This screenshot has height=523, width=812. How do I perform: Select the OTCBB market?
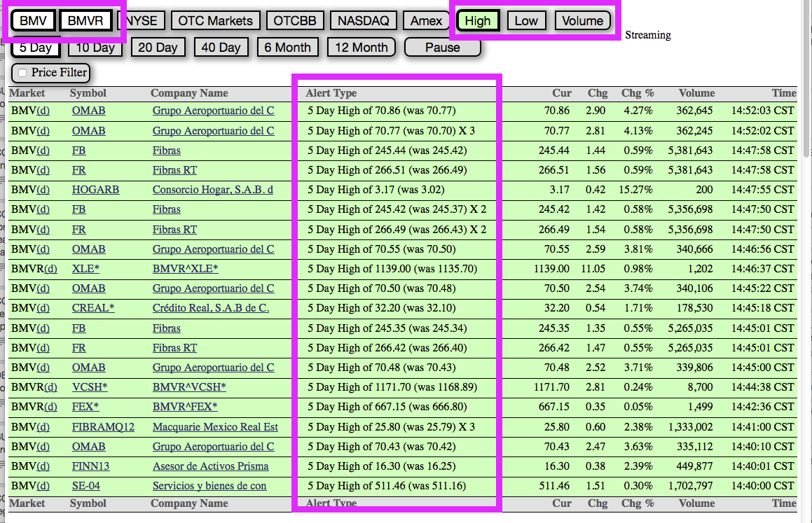pyautogui.click(x=294, y=20)
